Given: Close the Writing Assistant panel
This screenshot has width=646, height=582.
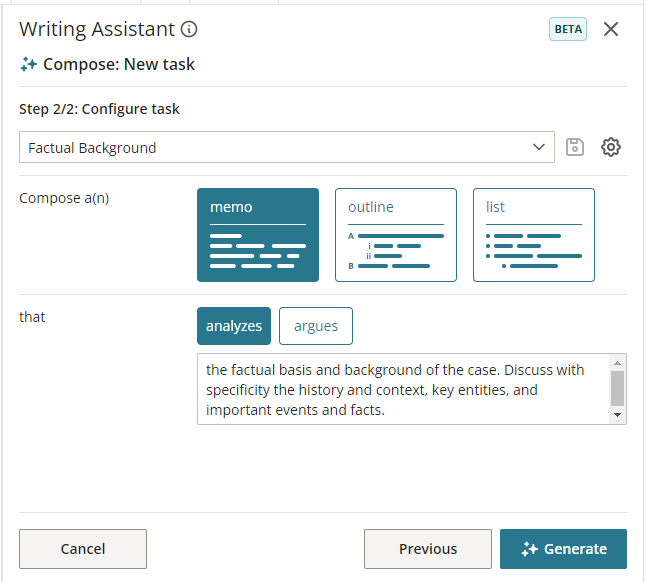Looking at the screenshot, I should click(x=611, y=29).
